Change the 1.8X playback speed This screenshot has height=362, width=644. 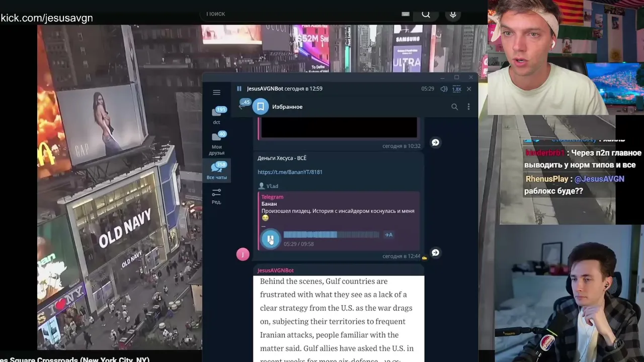pos(457,89)
